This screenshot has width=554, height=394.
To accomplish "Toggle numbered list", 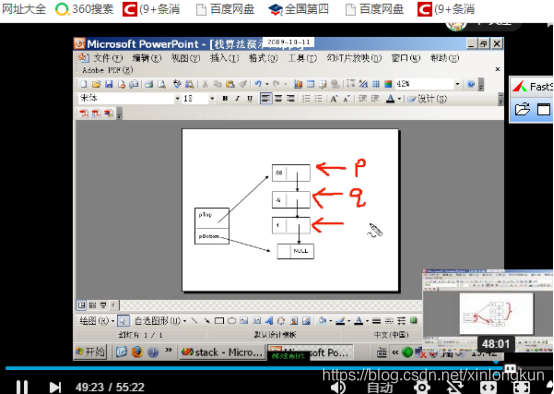I will coord(306,99).
